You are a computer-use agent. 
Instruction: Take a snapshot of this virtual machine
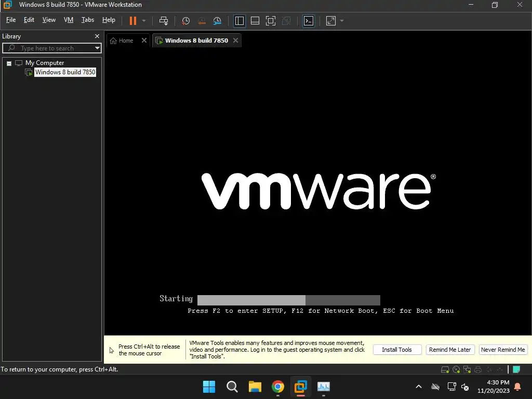pos(185,21)
